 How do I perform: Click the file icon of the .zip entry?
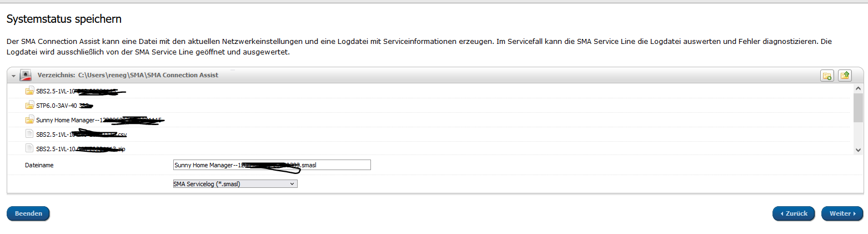pyautogui.click(x=29, y=148)
